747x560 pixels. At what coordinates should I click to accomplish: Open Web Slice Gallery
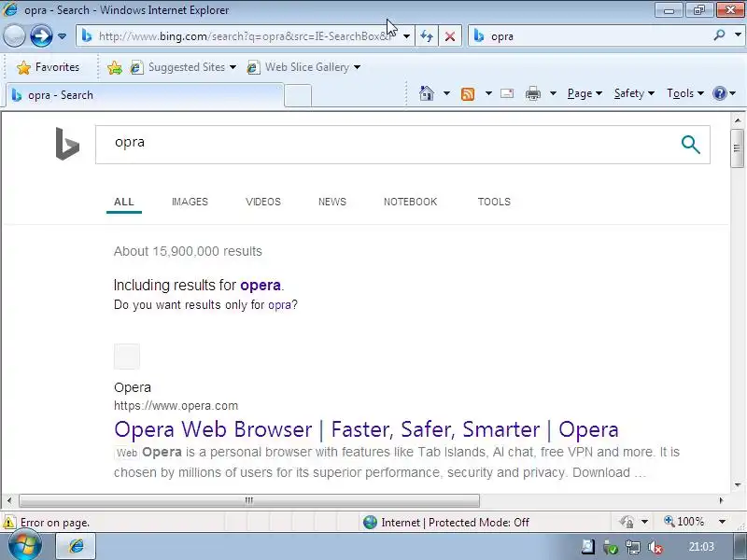(303, 67)
